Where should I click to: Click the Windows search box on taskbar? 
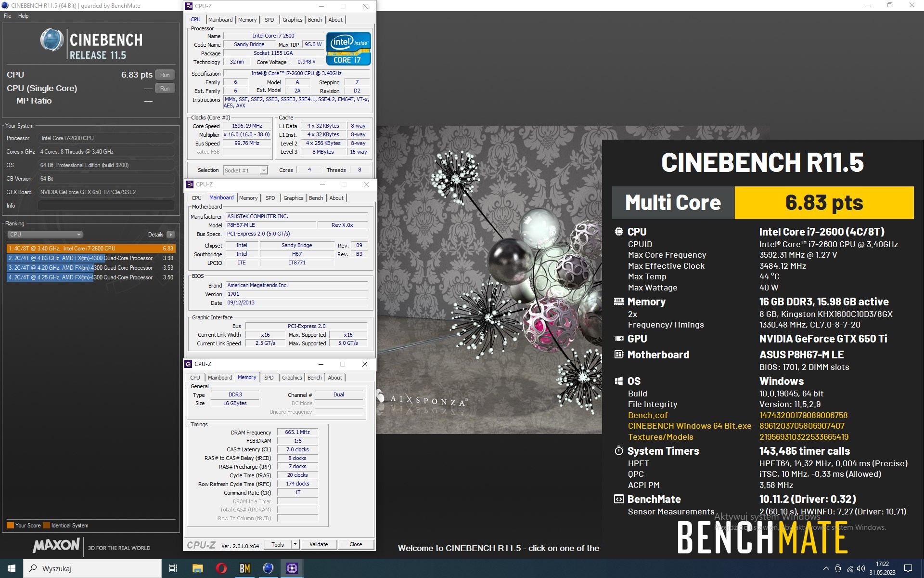(x=92, y=568)
